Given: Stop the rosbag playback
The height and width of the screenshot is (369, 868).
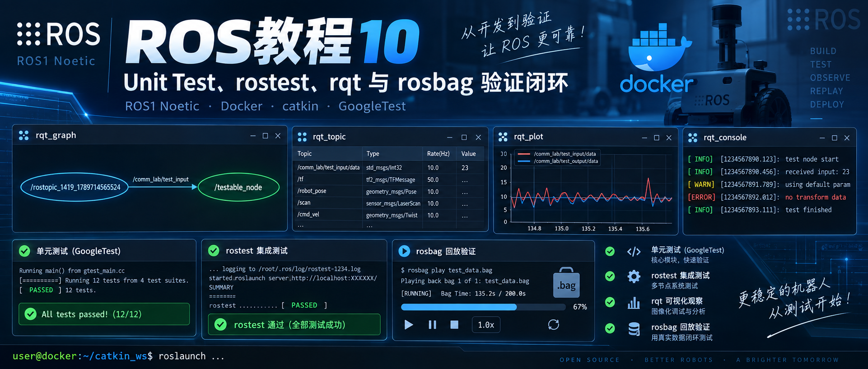Looking at the screenshot, I should [454, 325].
